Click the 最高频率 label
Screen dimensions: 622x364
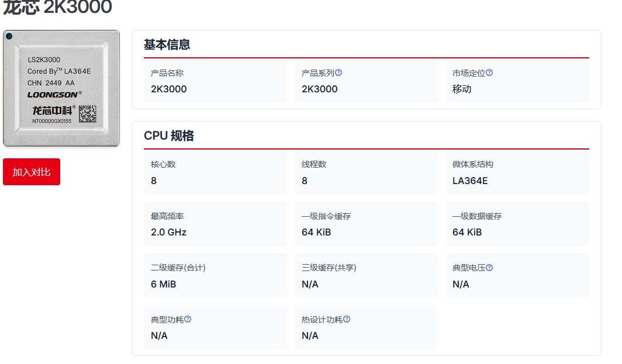click(167, 216)
